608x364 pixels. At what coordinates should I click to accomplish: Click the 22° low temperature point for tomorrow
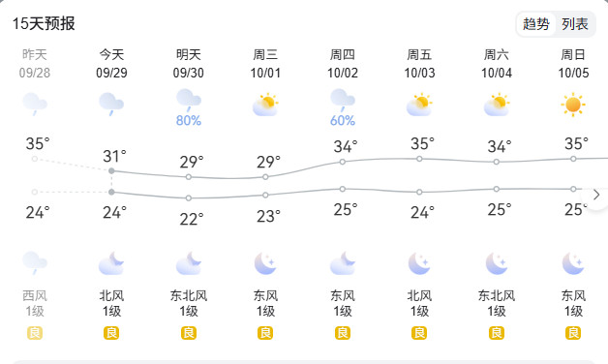coord(189,198)
